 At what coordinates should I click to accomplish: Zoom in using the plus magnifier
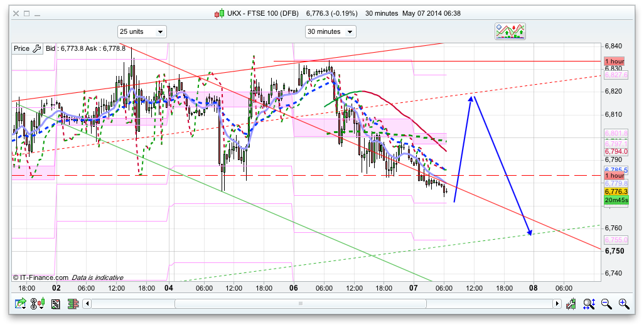coord(623,304)
